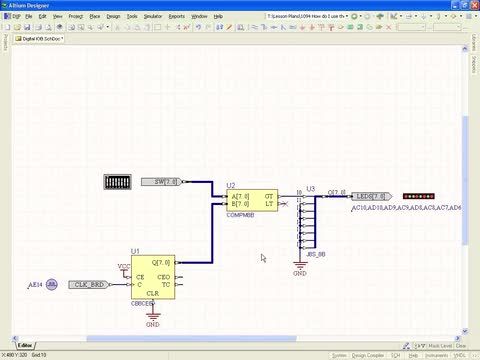Click the cross probe pencil icon

pos(229,27)
